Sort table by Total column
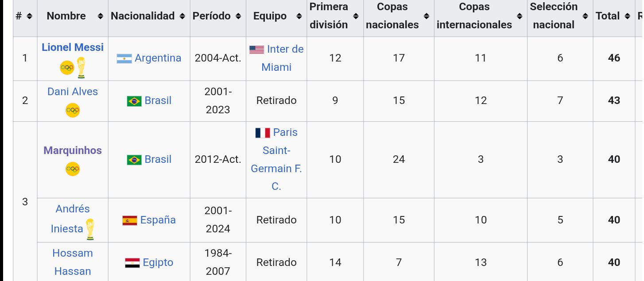 [613, 16]
